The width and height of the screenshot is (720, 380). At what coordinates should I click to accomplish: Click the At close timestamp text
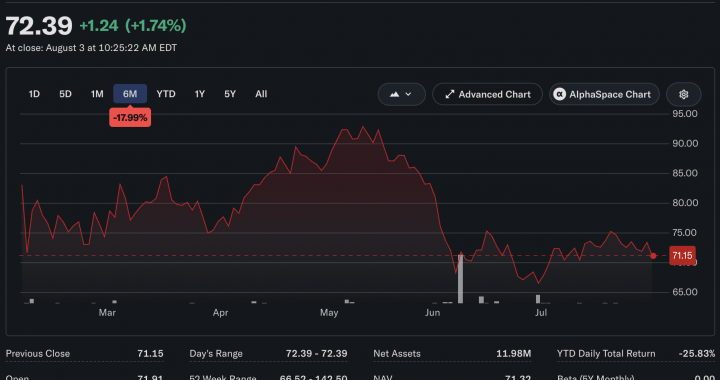coord(91,48)
